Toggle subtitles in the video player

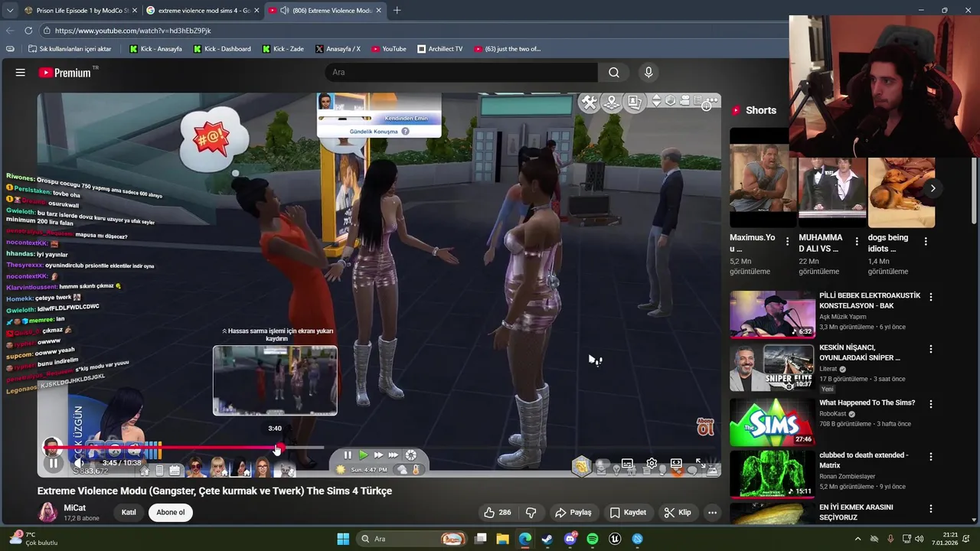pyautogui.click(x=627, y=463)
